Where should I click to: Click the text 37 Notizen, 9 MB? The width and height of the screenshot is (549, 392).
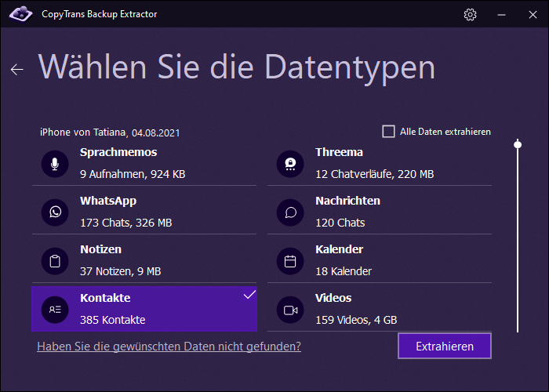pyautogui.click(x=121, y=271)
